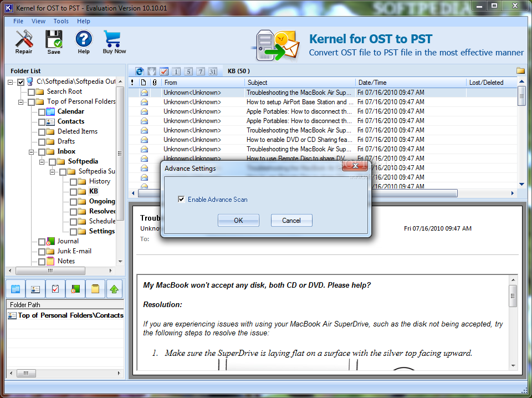Screen dimensions: 532x398
Task: Click folder list scroll up arrow
Action: point(120,82)
